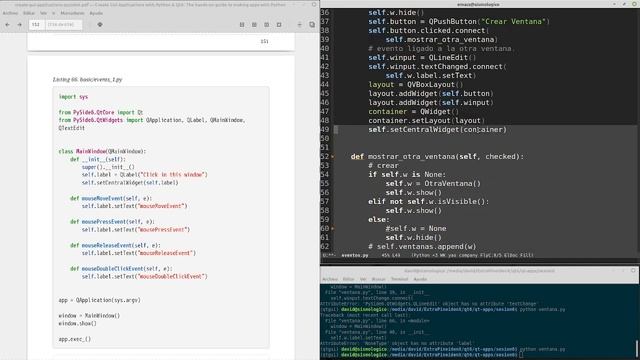Click the last icon in PDF viewer toolbar
640x360 pixels.
[312, 25]
